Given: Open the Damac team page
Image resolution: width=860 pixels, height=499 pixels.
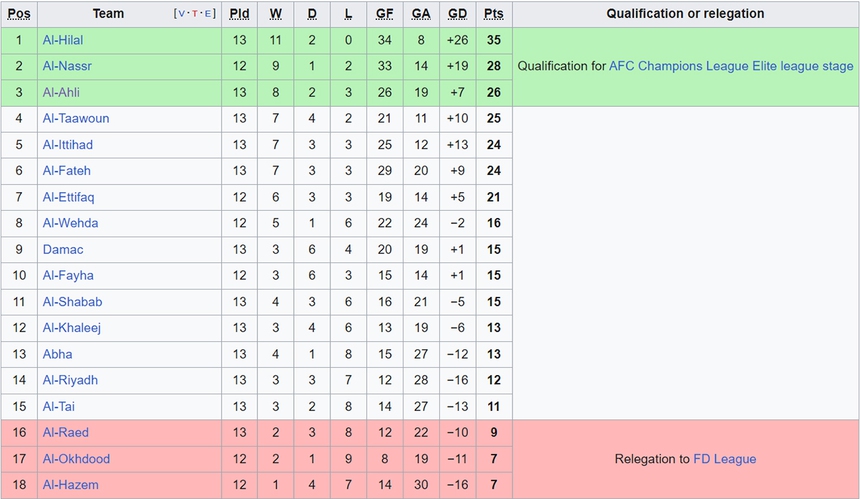Looking at the screenshot, I should click(x=63, y=249).
